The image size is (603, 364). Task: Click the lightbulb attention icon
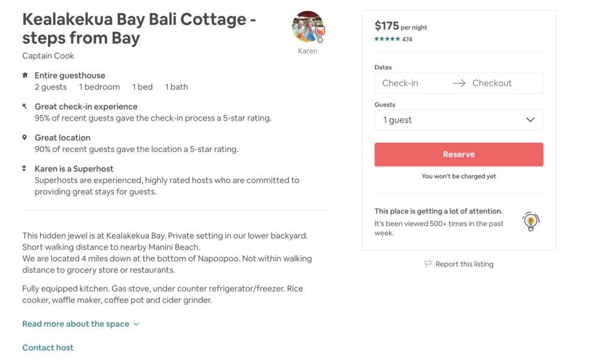tap(531, 221)
